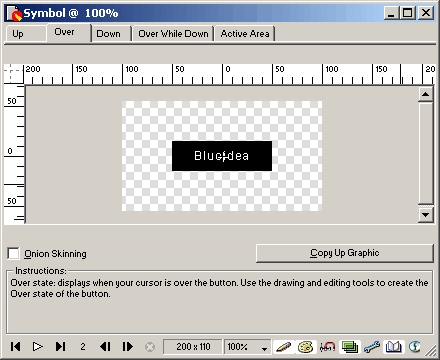Open the color palette launcher icon

click(305, 347)
